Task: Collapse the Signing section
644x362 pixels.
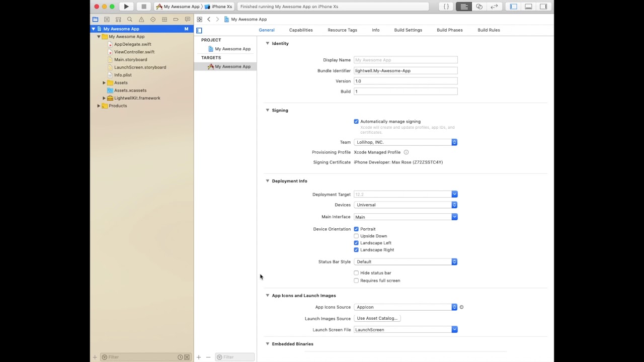Action: (268, 110)
